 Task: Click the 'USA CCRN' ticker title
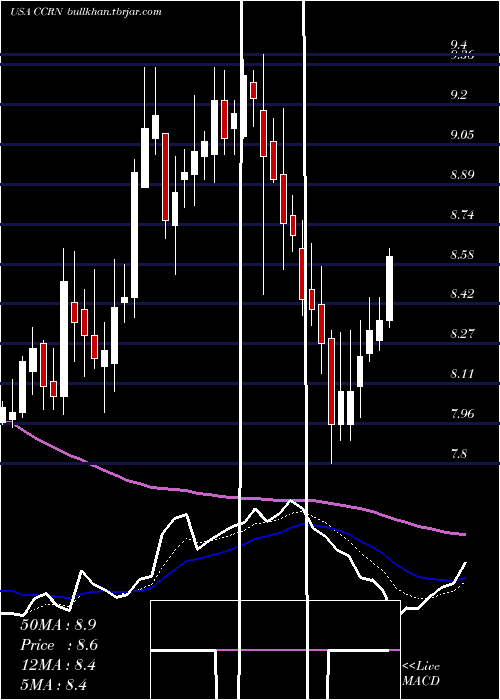(x=37, y=12)
